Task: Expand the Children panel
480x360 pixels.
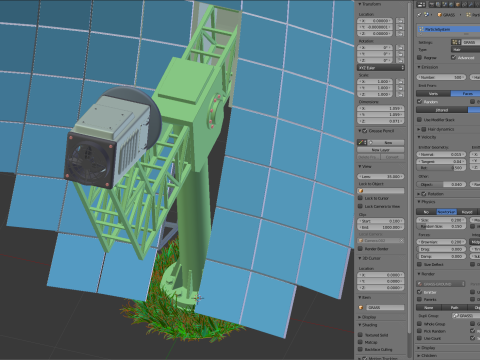Action: pos(419,356)
